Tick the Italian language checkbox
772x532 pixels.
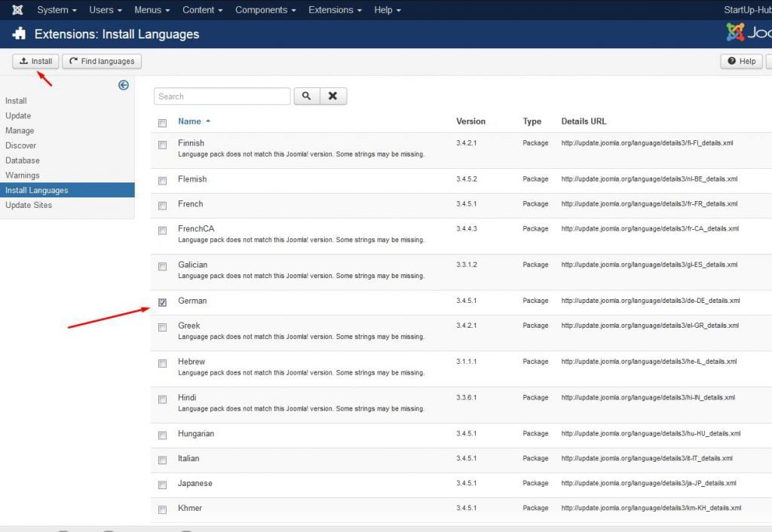(x=162, y=460)
